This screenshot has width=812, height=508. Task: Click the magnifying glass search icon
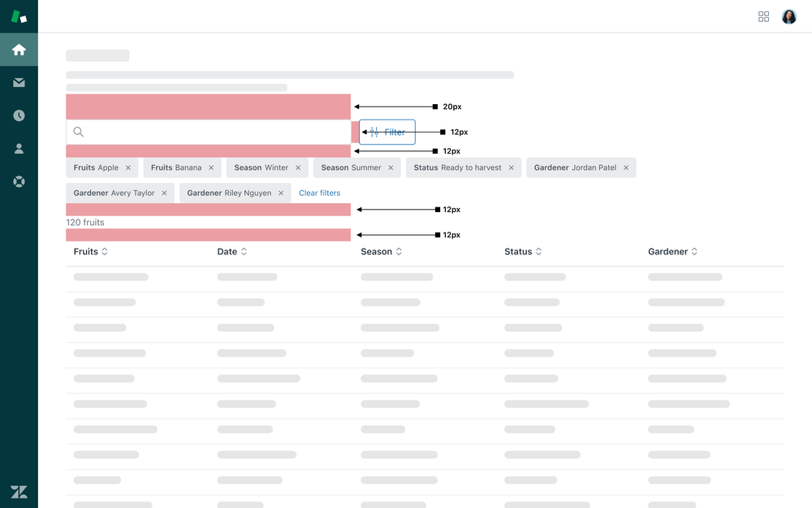(x=78, y=131)
